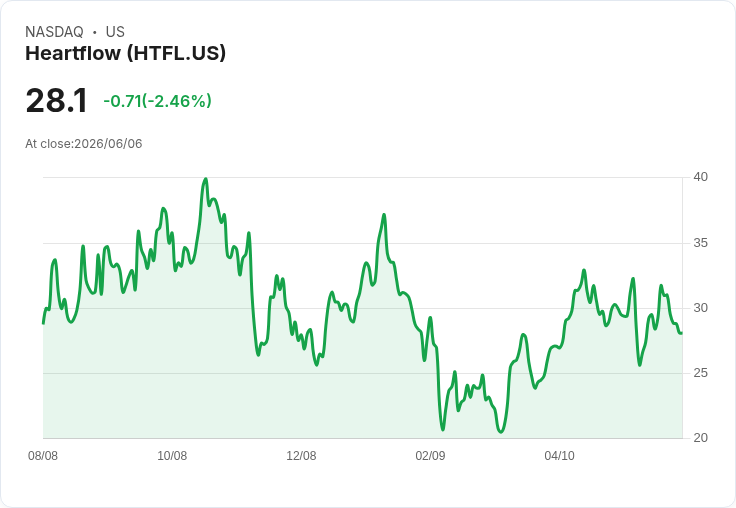Click the US market label
The height and width of the screenshot is (508, 736).
(115, 32)
